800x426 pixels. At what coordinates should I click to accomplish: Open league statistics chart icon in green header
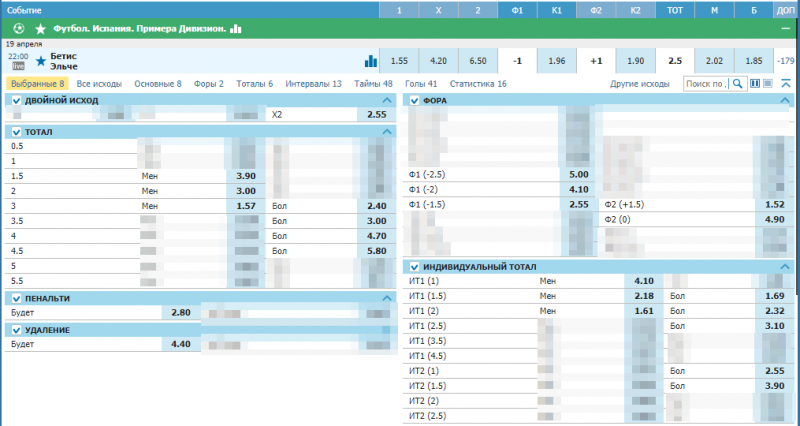click(236, 29)
